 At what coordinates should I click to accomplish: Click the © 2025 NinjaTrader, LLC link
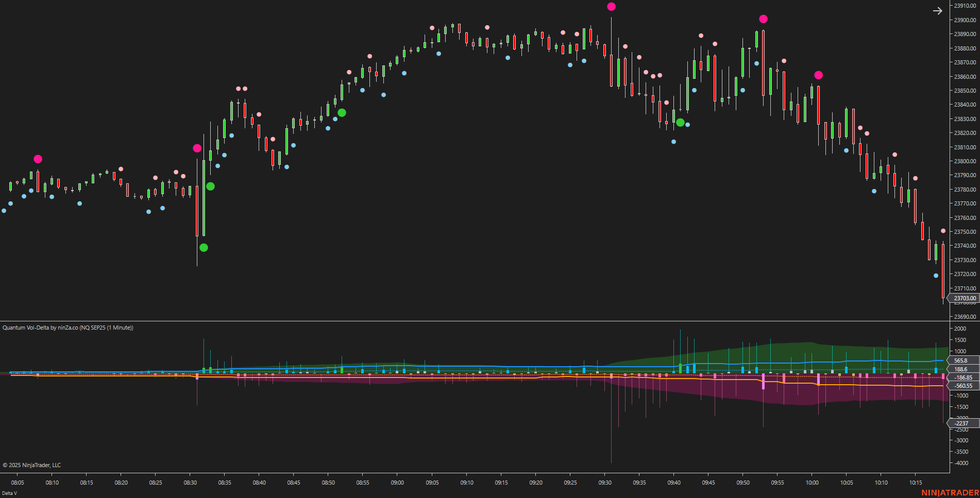pyautogui.click(x=31, y=465)
